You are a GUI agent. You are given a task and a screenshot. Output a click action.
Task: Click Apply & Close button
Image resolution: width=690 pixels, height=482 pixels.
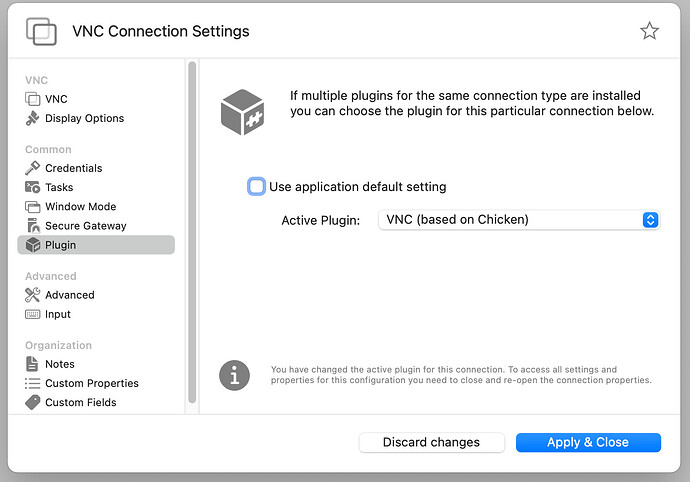(588, 442)
